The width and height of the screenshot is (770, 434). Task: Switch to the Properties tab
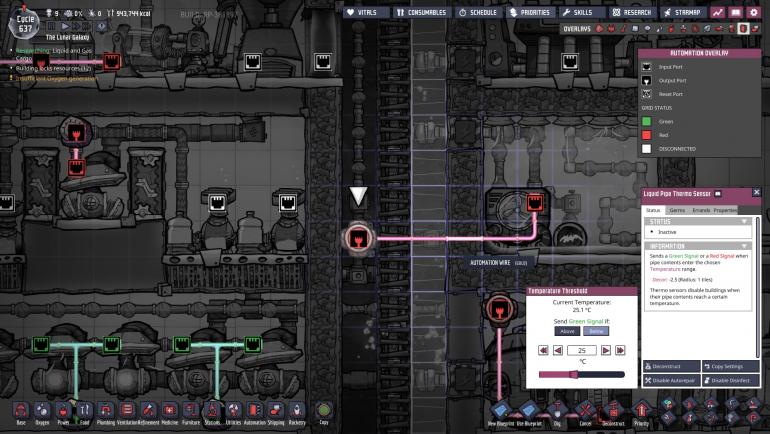tap(725, 210)
